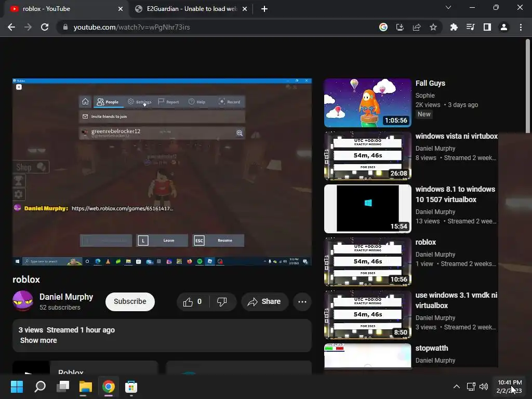This screenshot has height=399, width=532.
Task: Toggle the Chrome side panel
Action: (487, 27)
